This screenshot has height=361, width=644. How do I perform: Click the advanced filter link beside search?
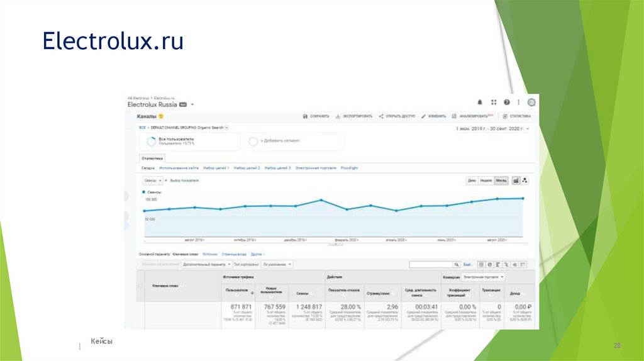click(x=467, y=265)
